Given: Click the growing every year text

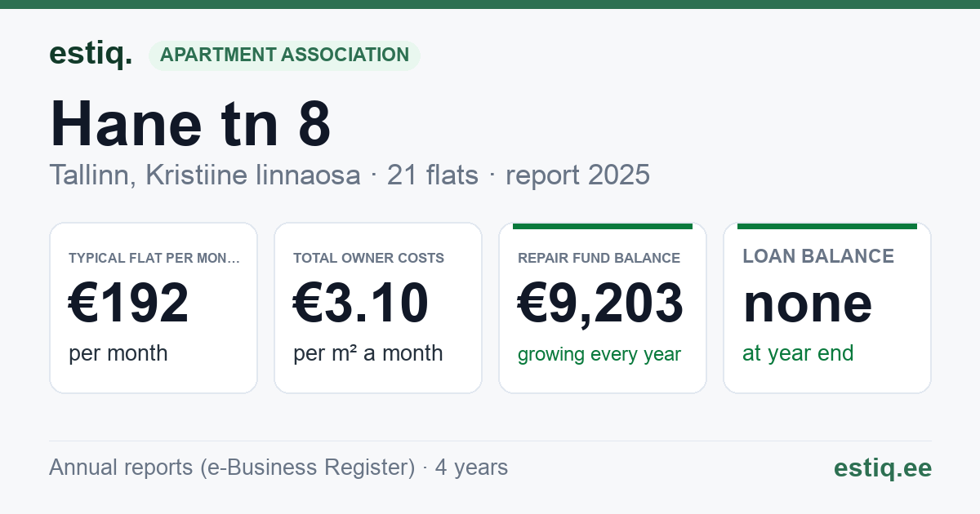Looking at the screenshot, I should pos(599,355).
